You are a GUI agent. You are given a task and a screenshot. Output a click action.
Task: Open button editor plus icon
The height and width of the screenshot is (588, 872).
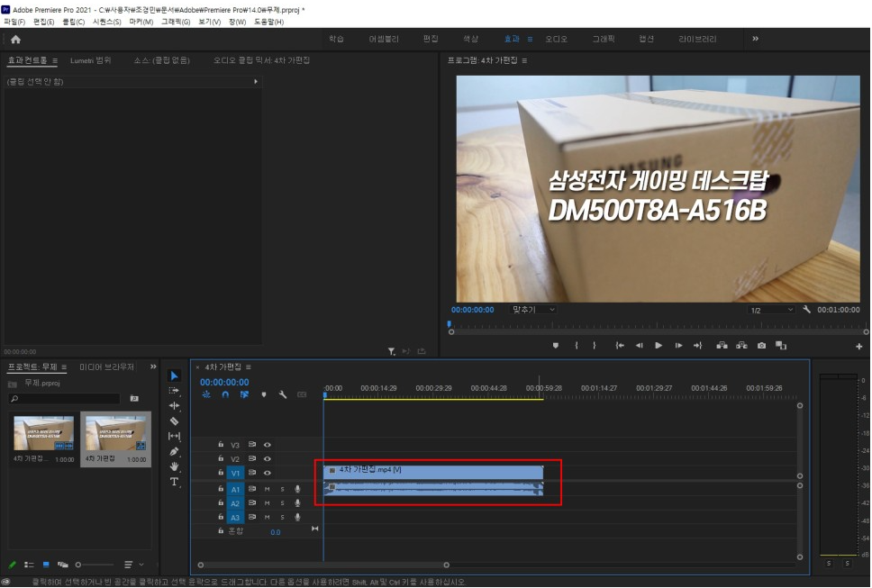pyautogui.click(x=858, y=347)
